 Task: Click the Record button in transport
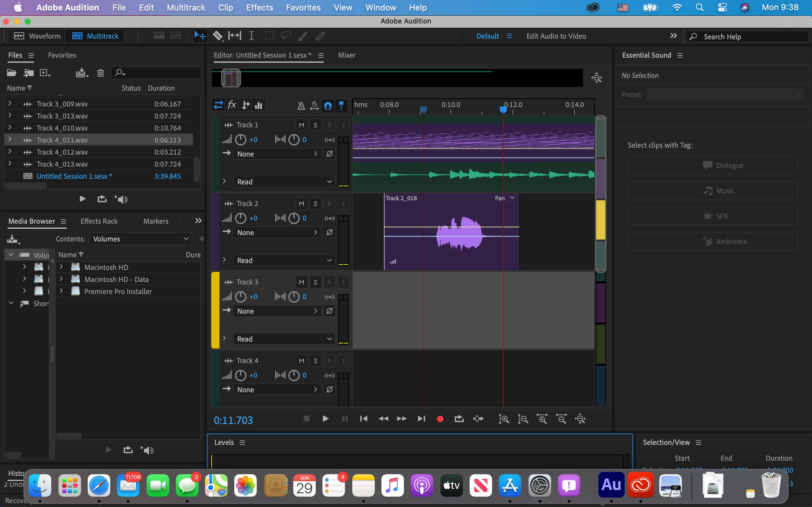tap(440, 419)
